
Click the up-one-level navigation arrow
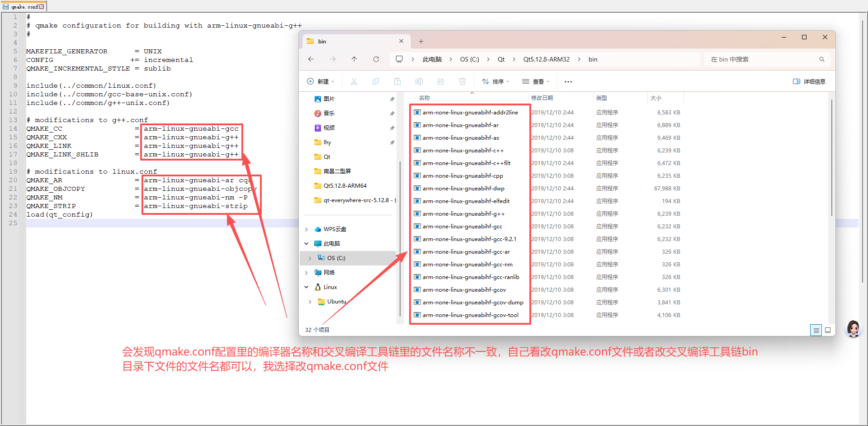tap(354, 59)
